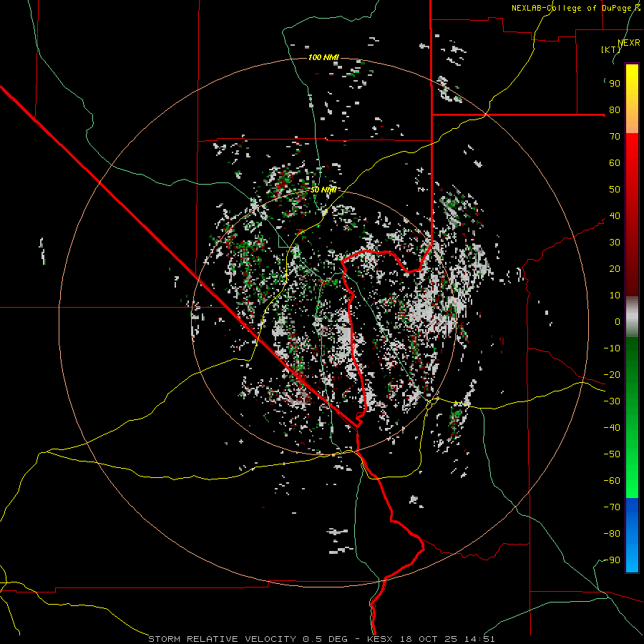
Task: Click the -20 scale value
Action: coord(612,374)
